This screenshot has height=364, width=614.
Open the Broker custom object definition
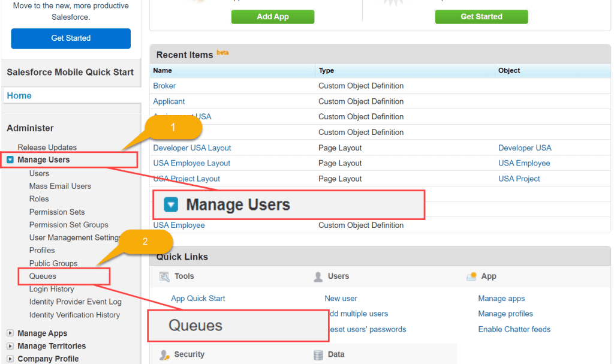point(164,86)
